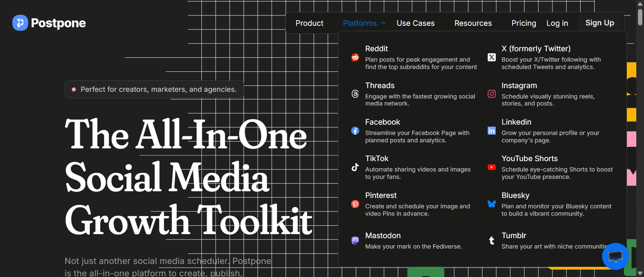644x277 pixels.
Task: Open the Tumblr platform page
Action: point(514,235)
